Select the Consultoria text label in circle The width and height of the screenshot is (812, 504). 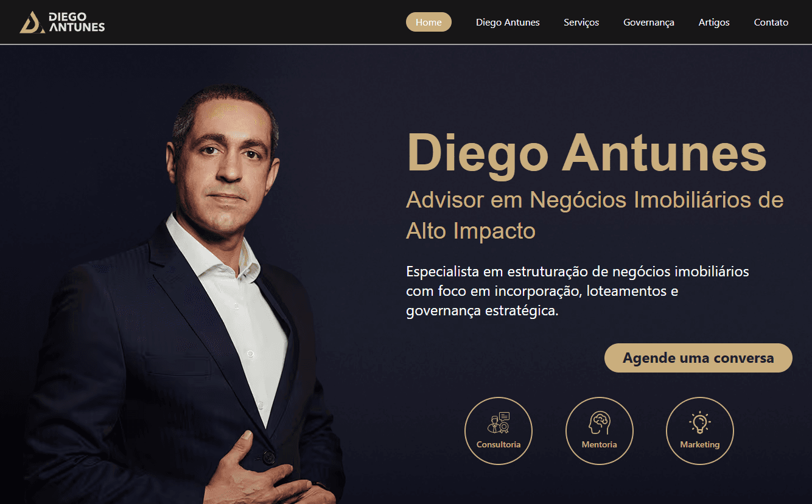click(499, 444)
